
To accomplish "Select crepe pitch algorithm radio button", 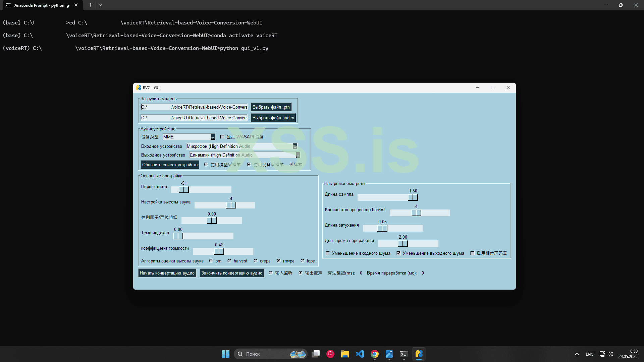I will (256, 261).
